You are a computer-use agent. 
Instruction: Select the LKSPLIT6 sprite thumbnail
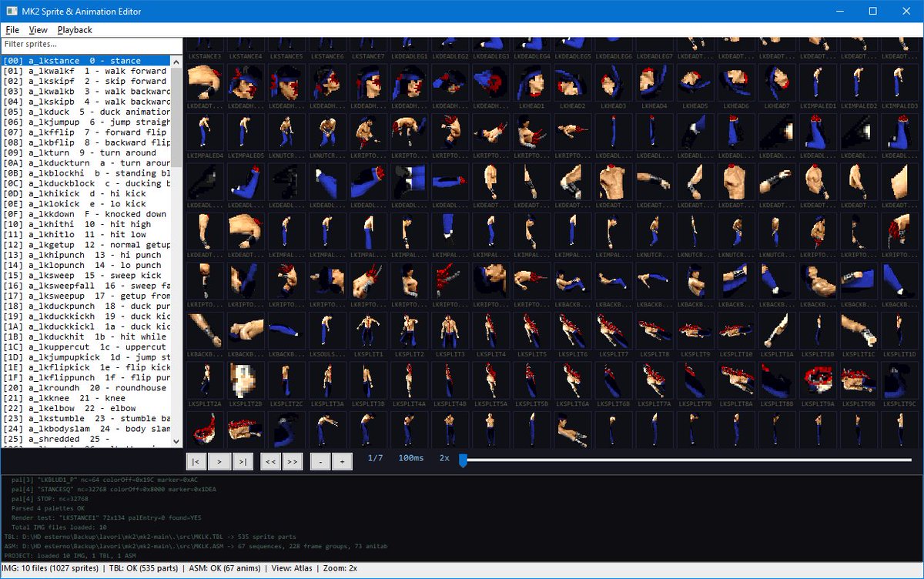[x=573, y=332]
